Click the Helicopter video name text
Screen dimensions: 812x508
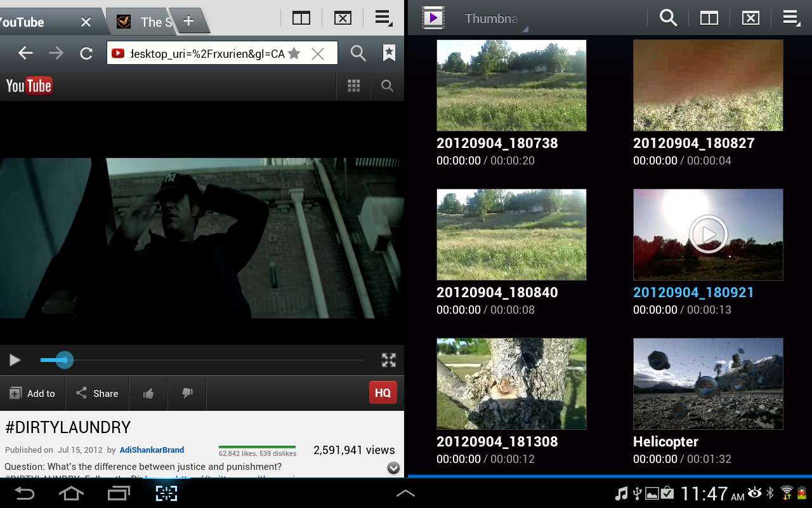[665, 442]
